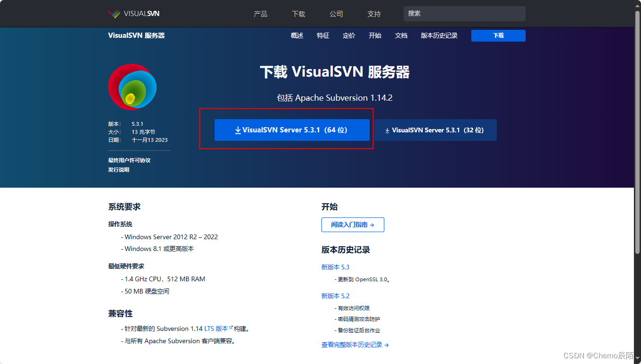Download VisualSVN Server 5.3.1 (32 位)
Viewport: 641px width, 364px height.
(435, 130)
